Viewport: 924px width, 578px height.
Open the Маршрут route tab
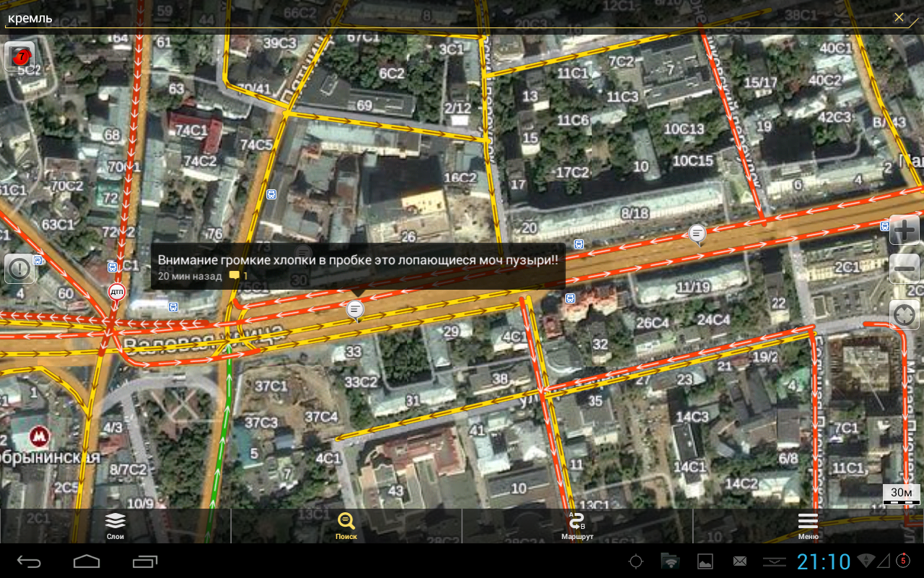pos(577,526)
